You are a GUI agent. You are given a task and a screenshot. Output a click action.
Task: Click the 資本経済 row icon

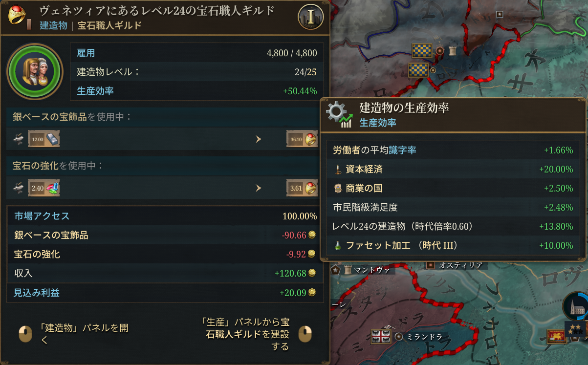pos(338,169)
